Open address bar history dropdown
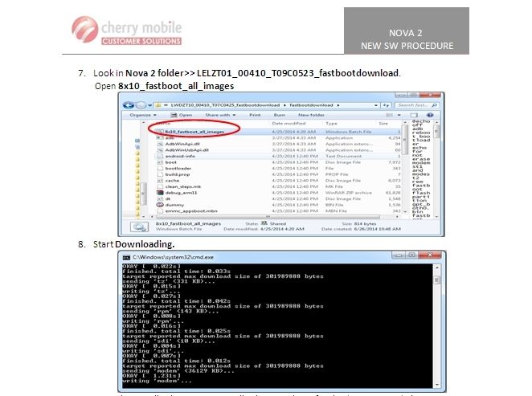 (x=376, y=105)
